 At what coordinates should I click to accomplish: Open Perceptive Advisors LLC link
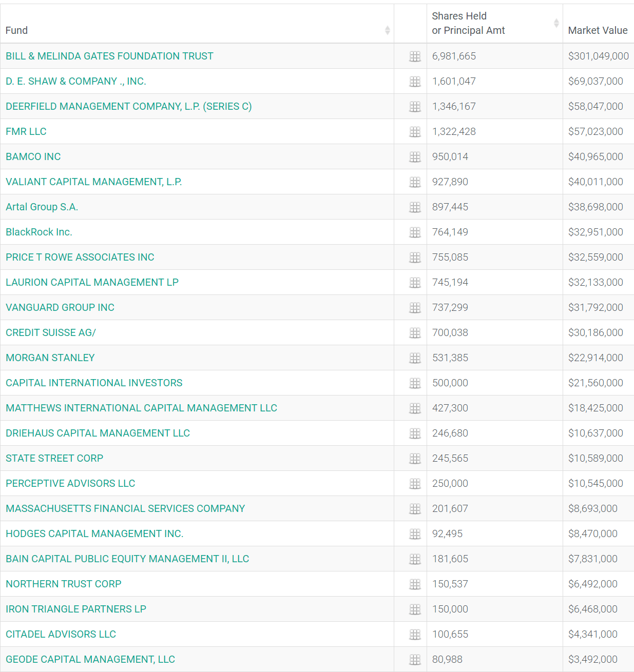pyautogui.click(x=70, y=483)
